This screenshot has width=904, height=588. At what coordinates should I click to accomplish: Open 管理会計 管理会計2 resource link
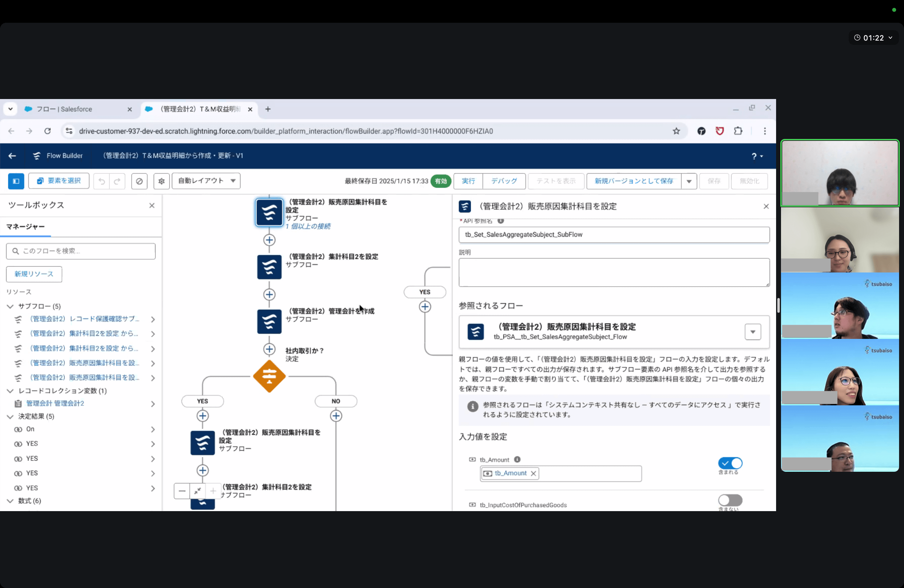(55, 403)
